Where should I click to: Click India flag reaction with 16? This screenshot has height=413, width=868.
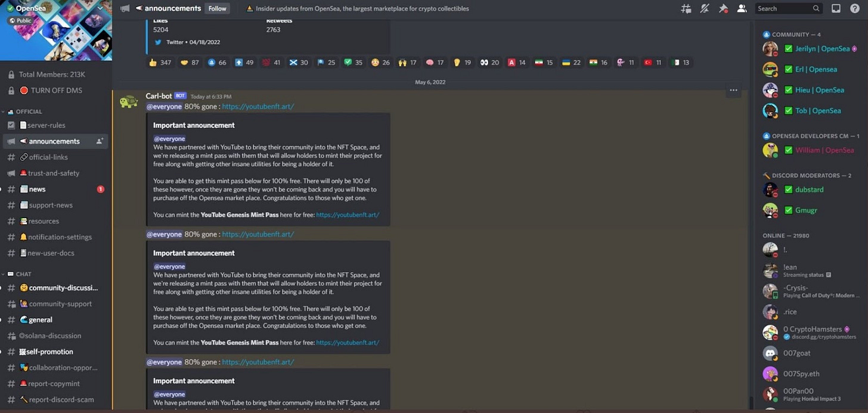598,63
